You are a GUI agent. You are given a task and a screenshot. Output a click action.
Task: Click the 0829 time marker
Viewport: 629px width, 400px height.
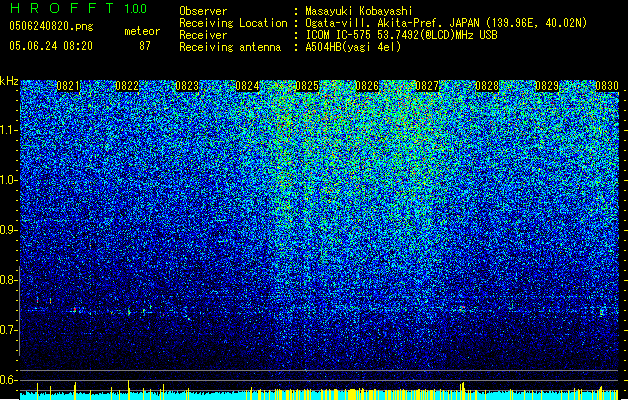(547, 86)
